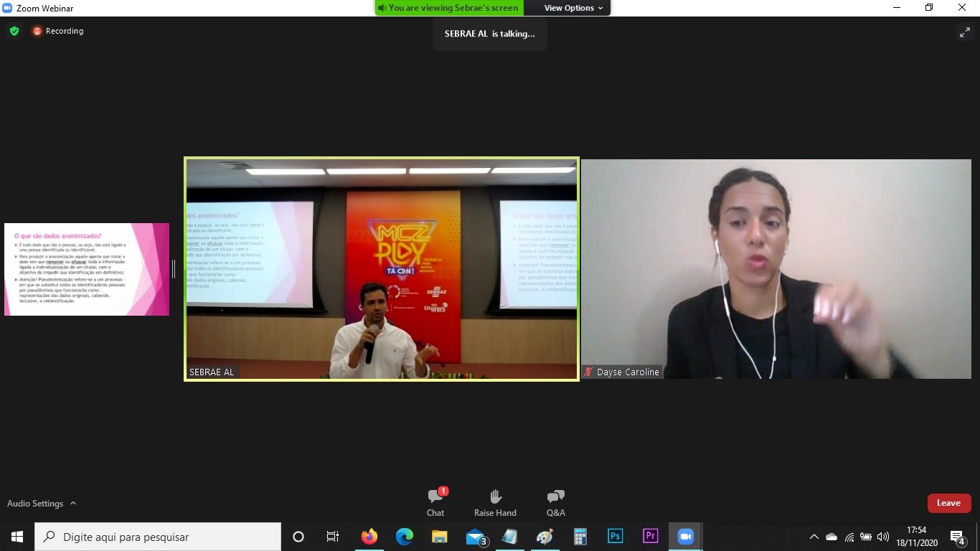Image resolution: width=980 pixels, height=551 pixels.
Task: Open Premiere Pro from the taskbar
Action: pyautogui.click(x=650, y=536)
